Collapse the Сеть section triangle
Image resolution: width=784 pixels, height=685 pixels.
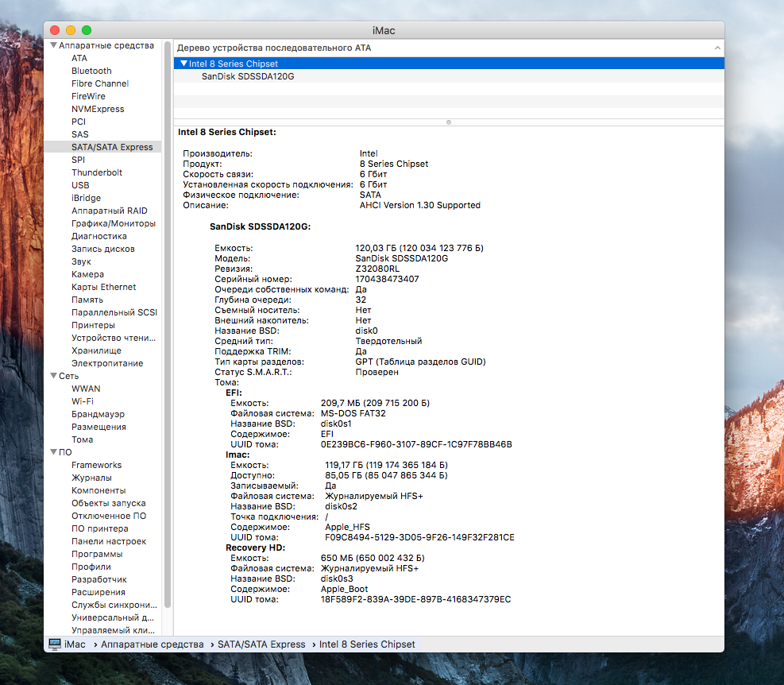(x=53, y=376)
